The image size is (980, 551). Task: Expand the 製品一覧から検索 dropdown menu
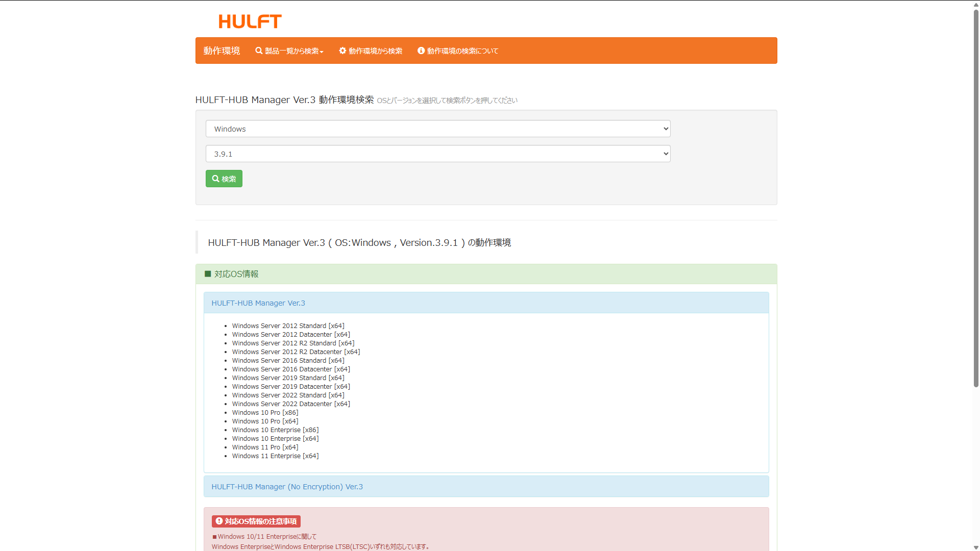point(289,51)
